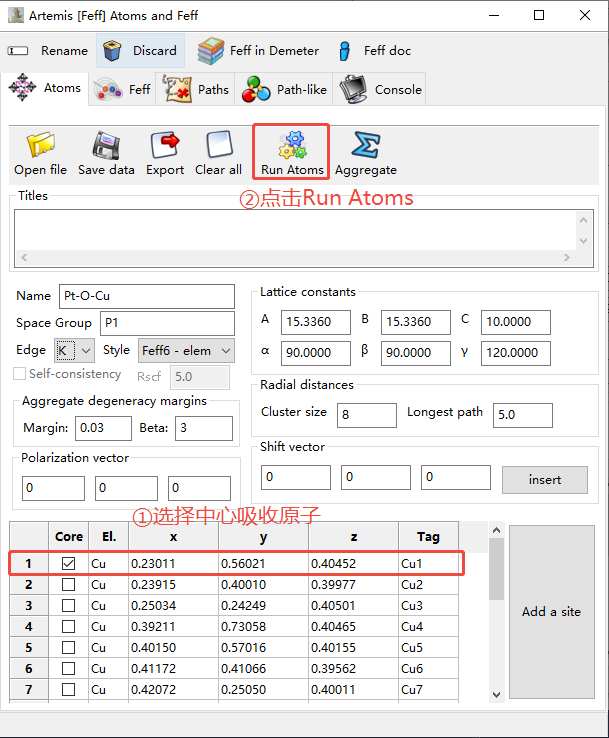609x738 pixels.
Task: Click the Discard trash icon
Action: coord(115,50)
